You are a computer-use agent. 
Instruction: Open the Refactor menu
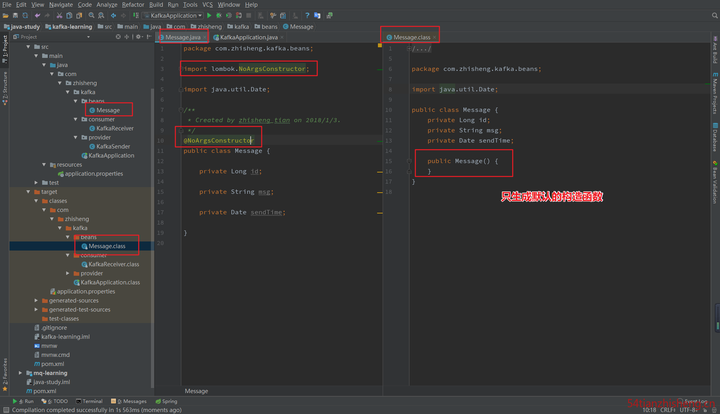[x=133, y=5]
